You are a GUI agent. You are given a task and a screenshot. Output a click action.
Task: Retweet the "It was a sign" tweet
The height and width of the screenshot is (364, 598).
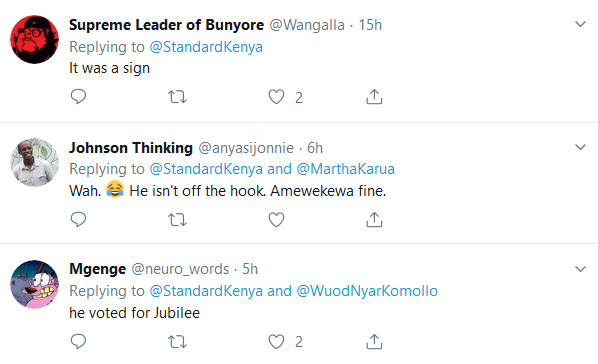(177, 97)
